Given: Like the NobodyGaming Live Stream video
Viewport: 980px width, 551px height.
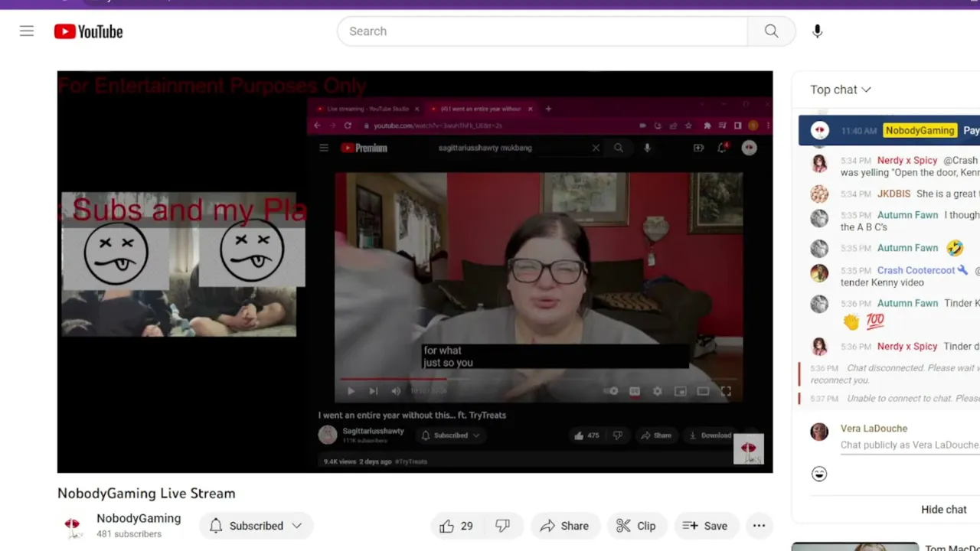Looking at the screenshot, I should point(456,526).
